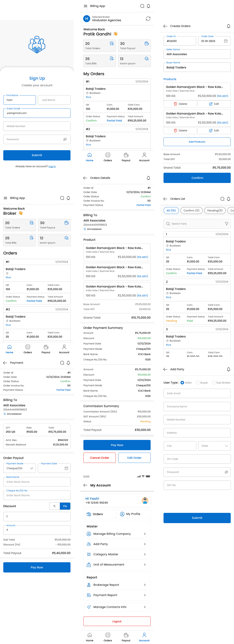Viewport: 234px width, 644px height.
Task: Open bell icon on Orders List screen
Action: pyautogui.click(x=228, y=199)
